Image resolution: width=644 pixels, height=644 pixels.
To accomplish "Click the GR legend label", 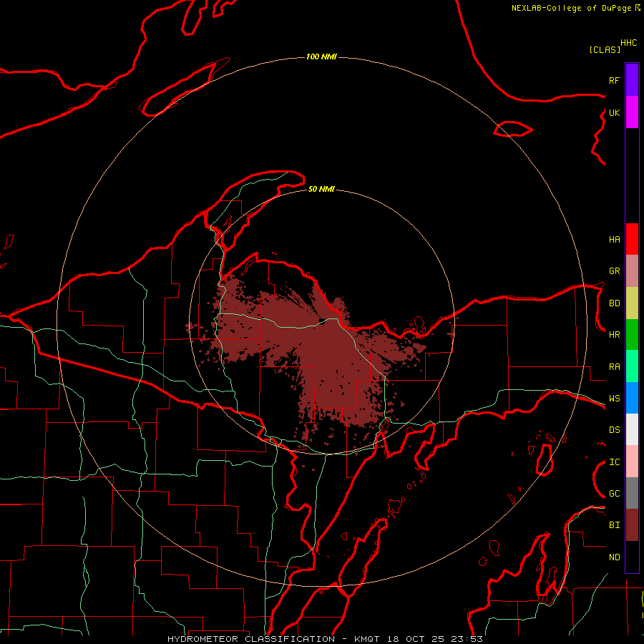I will pos(614,271).
